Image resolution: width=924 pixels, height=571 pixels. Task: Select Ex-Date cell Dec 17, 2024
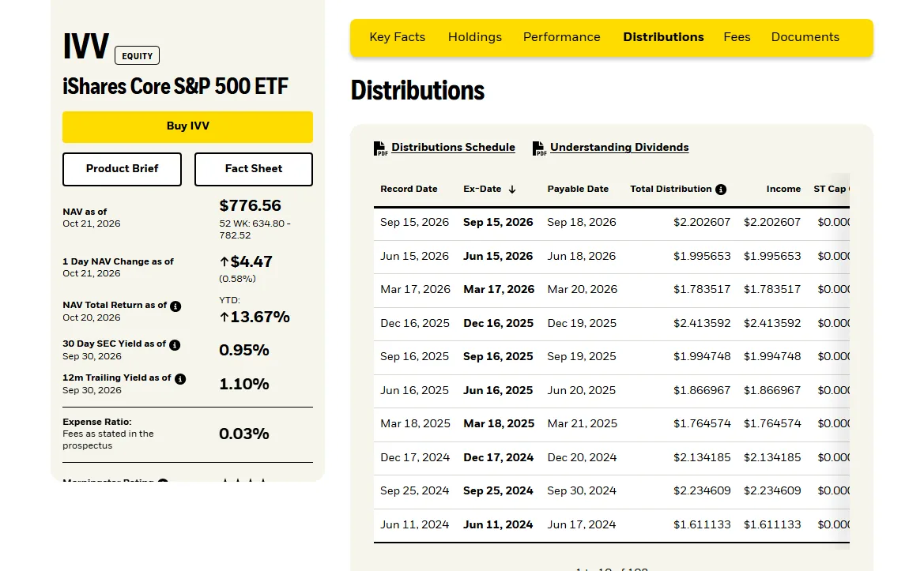pos(498,458)
